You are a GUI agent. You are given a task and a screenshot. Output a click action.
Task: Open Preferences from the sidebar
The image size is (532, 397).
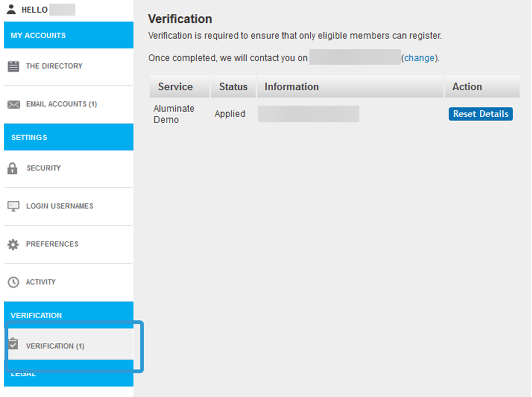(52, 244)
